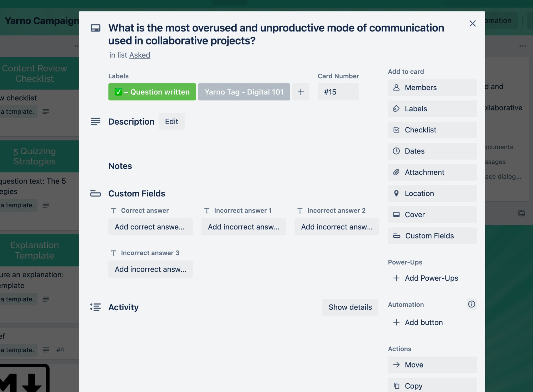Edit the card description

pos(171,121)
